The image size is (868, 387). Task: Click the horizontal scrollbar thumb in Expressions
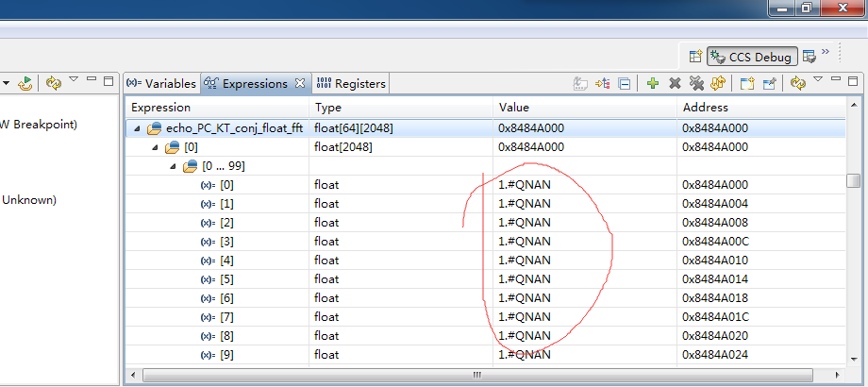click(x=477, y=375)
